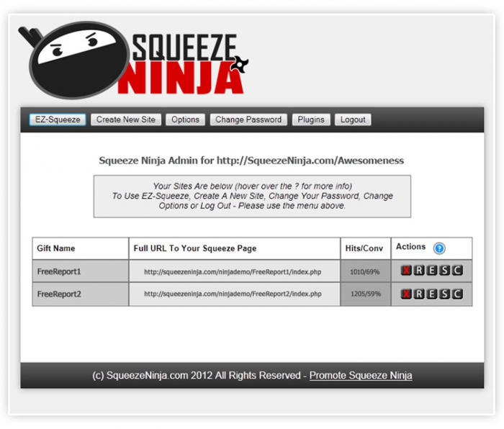Click the Squeeze Ninja Admin heading text
504x429 pixels.
[x=251, y=161]
